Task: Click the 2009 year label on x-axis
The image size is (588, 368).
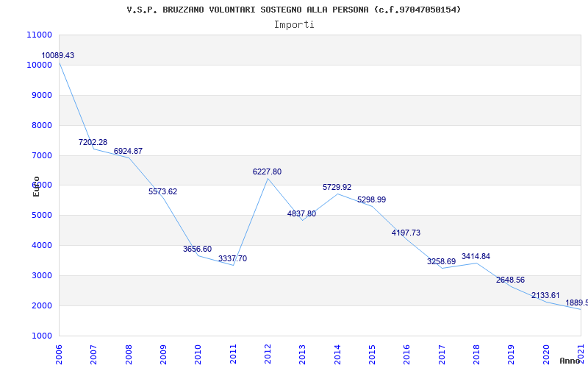Action: click(x=163, y=354)
